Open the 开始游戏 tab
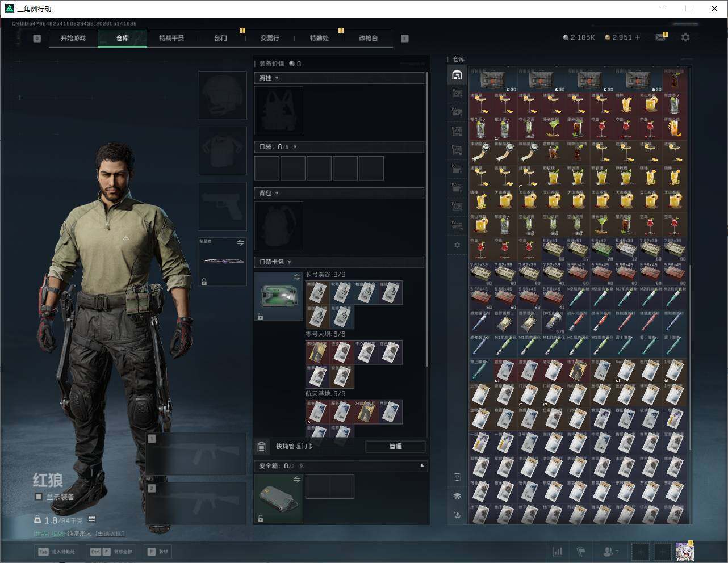Screen dimensions: 728x563 tap(73, 38)
